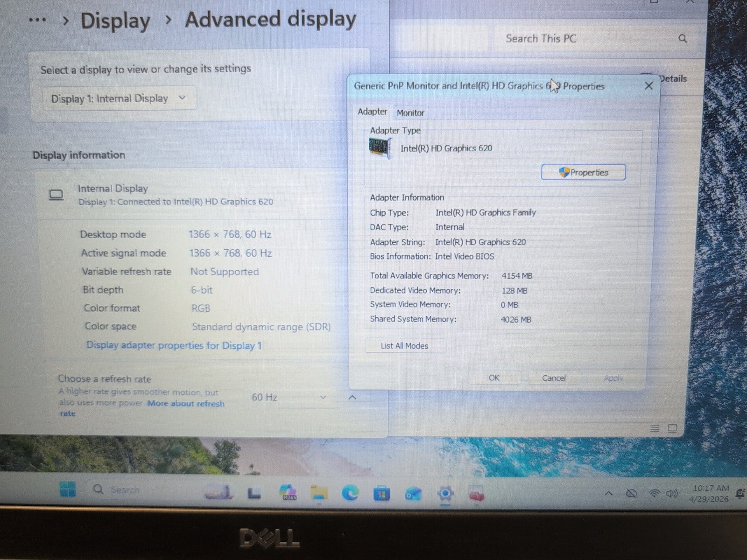Switch to the Adapter tab
This screenshot has height=560, width=747.
click(x=372, y=112)
